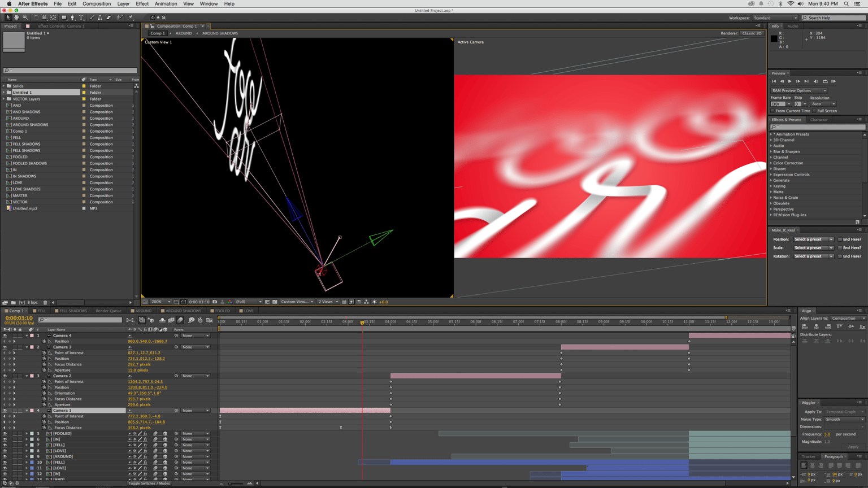868x488 pixels.
Task: Open the Composition menu
Action: point(97,4)
